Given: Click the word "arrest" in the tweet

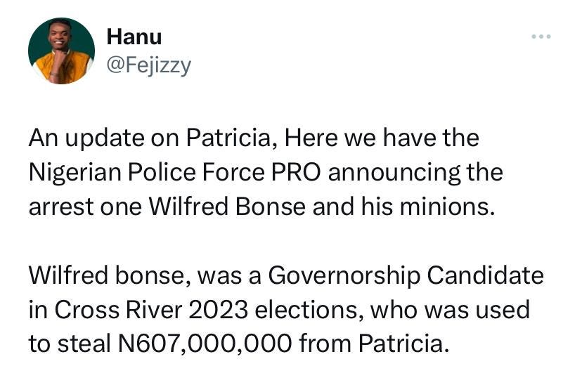Looking at the screenshot, I should [x=61, y=207].
